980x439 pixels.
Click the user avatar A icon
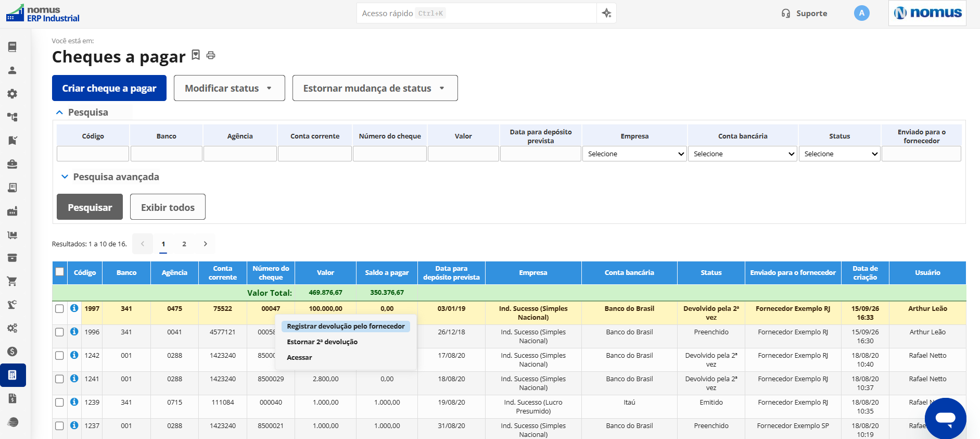point(861,13)
